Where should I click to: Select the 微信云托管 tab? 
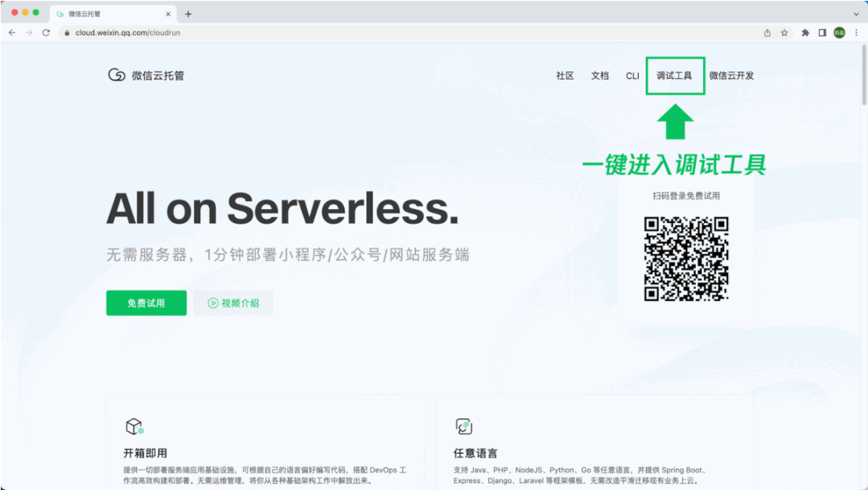(x=113, y=14)
